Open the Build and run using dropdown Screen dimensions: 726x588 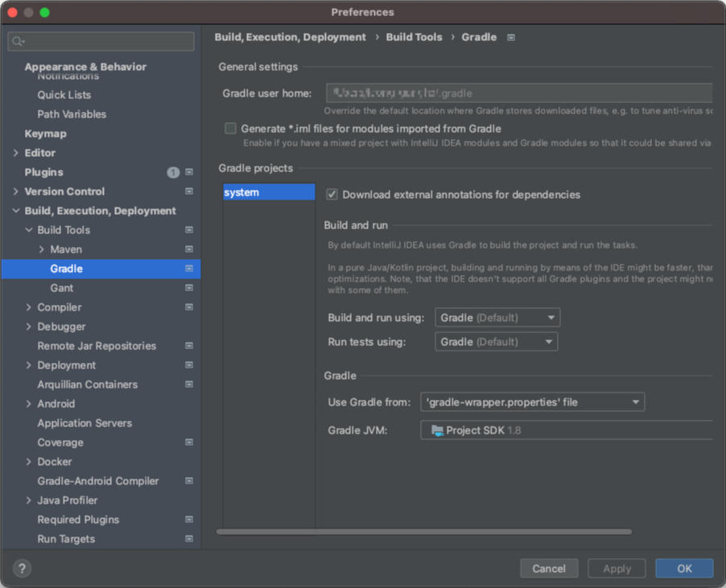click(497, 318)
